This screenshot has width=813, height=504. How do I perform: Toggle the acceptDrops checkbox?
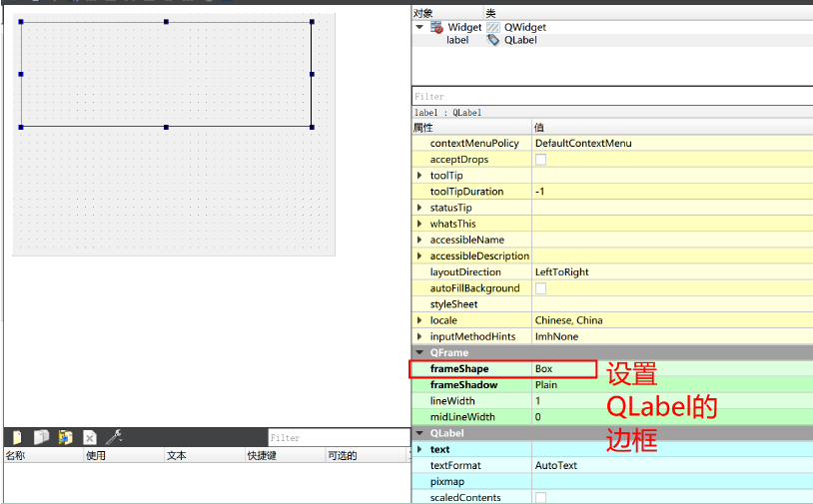click(540, 160)
